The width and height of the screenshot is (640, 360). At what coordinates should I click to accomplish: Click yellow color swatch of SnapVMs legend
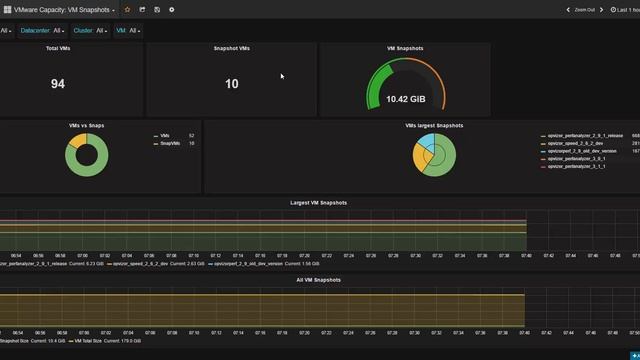156,144
